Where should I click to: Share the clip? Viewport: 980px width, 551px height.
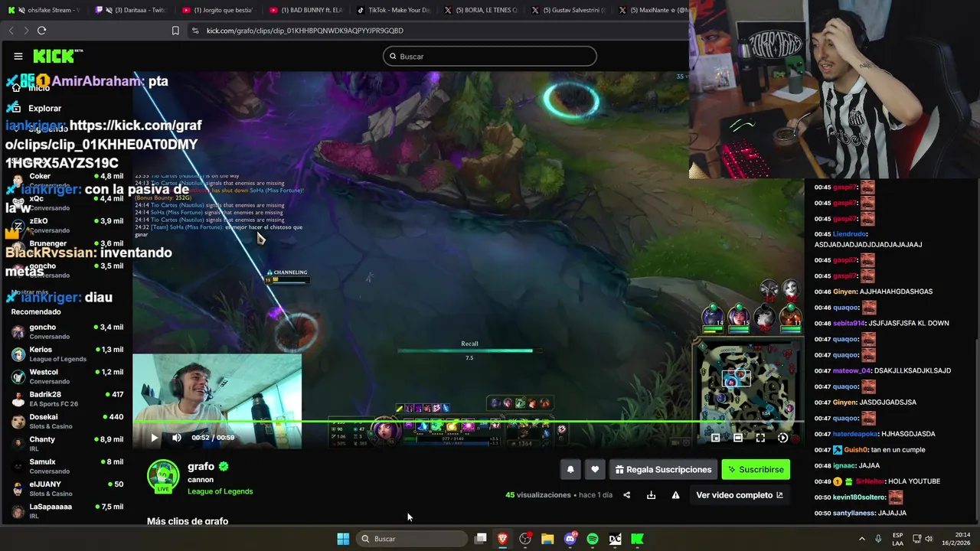pyautogui.click(x=626, y=495)
